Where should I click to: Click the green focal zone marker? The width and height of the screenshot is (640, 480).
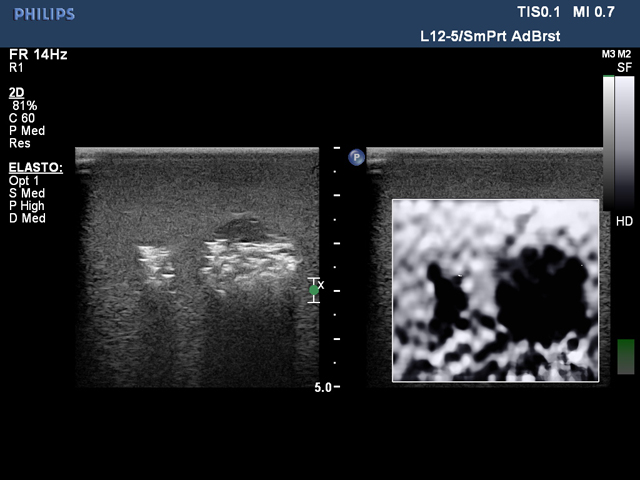[313, 290]
